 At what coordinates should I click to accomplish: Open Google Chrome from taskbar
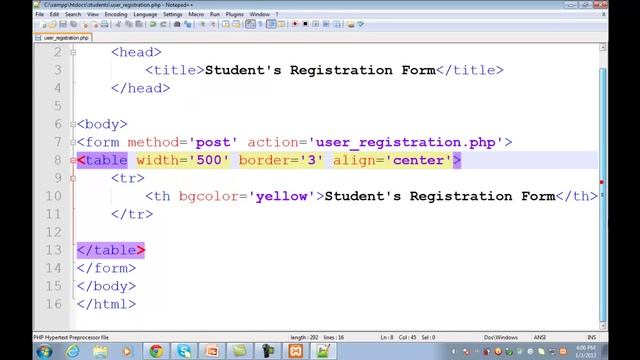(x=156, y=351)
